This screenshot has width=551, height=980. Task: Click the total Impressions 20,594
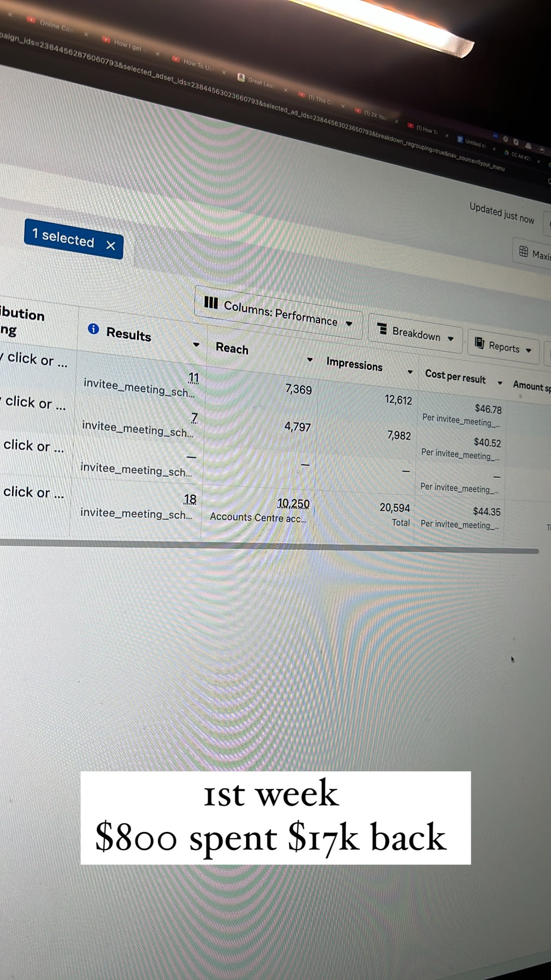pos(395,508)
